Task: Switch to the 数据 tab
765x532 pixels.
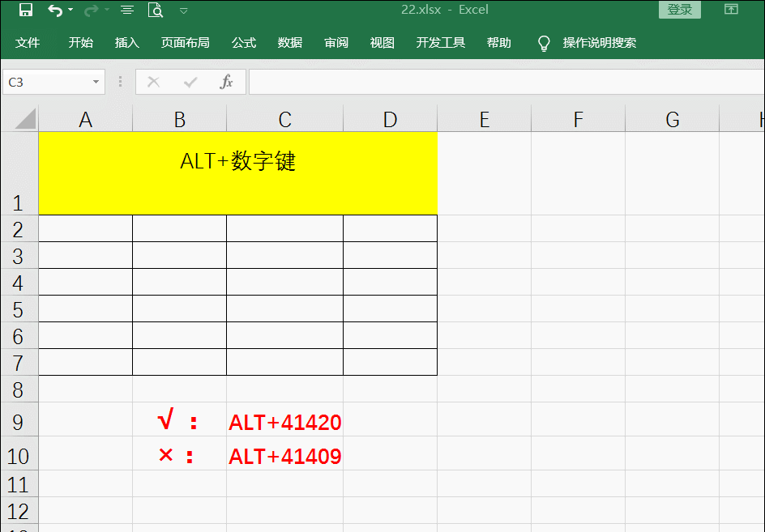Action: [x=290, y=43]
